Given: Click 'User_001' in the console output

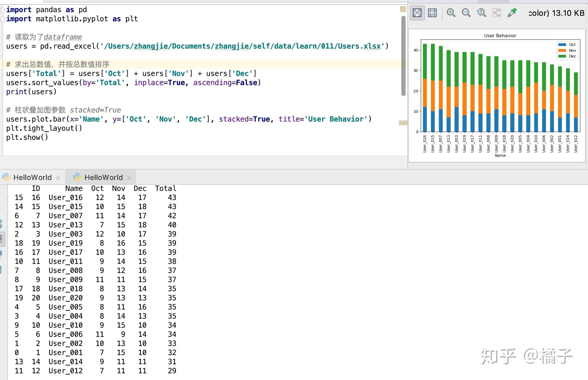Looking at the screenshot, I should 66,353.
